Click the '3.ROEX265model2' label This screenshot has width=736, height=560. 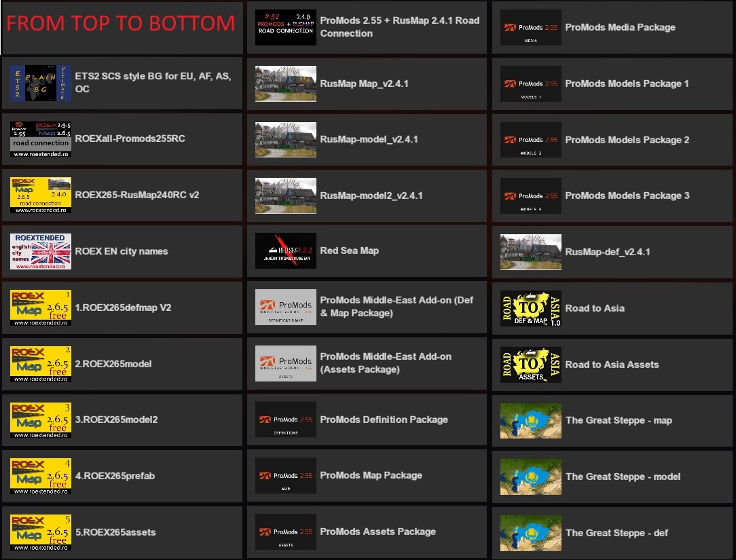click(x=116, y=419)
